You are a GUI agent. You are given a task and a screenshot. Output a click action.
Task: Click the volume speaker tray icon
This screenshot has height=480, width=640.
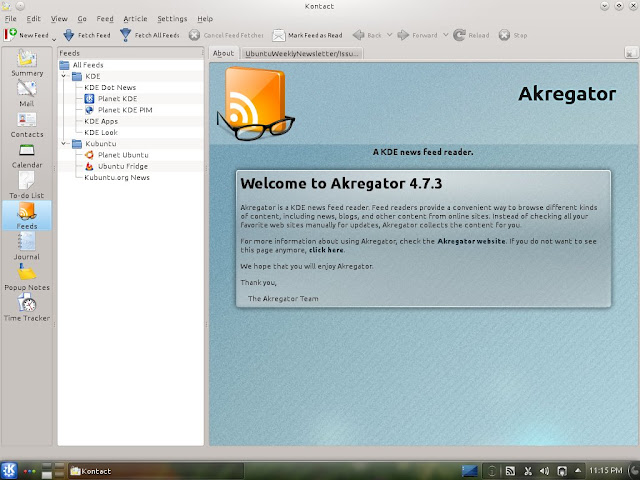[x=544, y=471]
